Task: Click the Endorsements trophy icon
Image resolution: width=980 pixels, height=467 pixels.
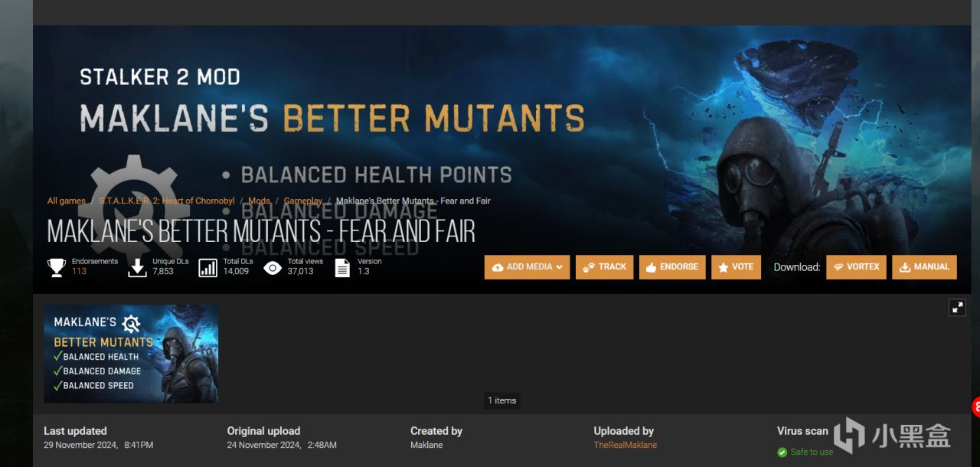Action: click(x=57, y=267)
